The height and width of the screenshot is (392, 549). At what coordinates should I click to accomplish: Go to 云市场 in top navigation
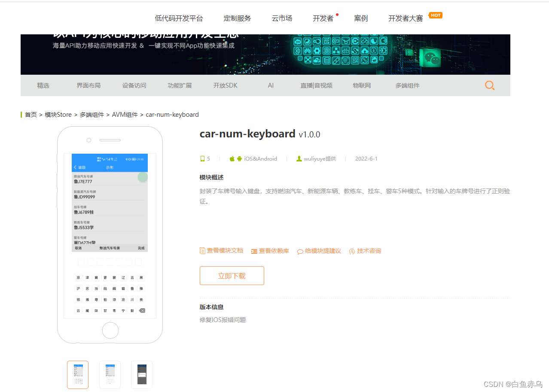(x=282, y=18)
